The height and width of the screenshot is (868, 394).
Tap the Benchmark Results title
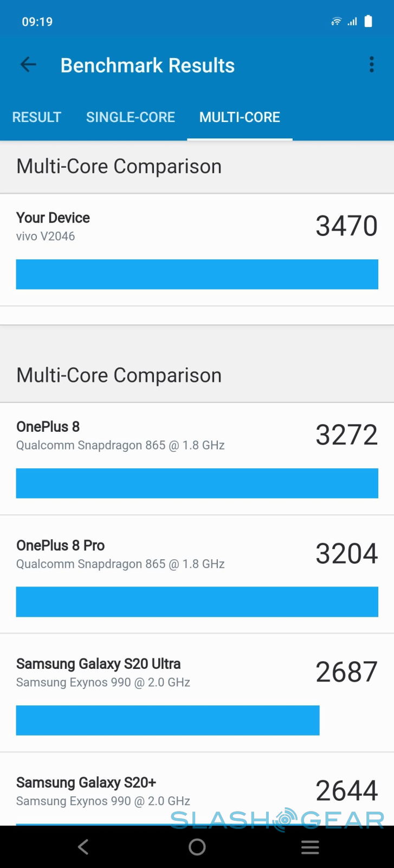pyautogui.click(x=147, y=66)
